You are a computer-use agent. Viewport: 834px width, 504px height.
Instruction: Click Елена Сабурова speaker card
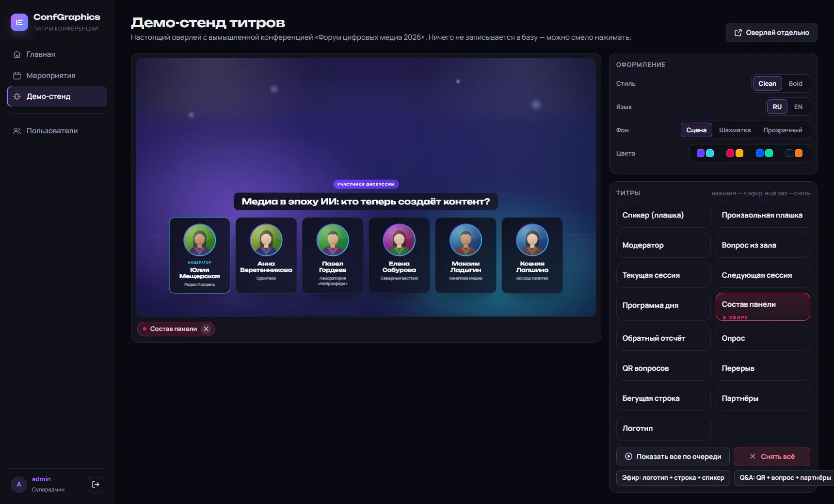click(x=399, y=255)
